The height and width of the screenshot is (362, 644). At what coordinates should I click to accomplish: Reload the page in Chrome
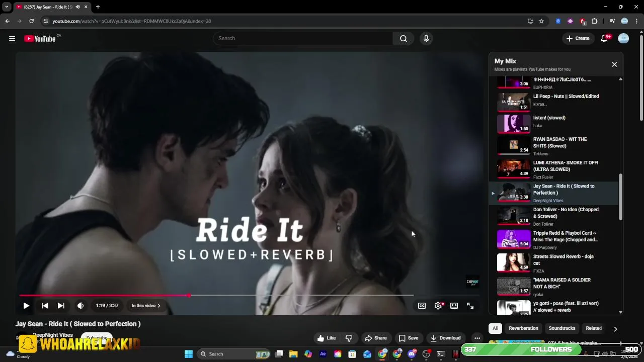pyautogui.click(x=31, y=21)
